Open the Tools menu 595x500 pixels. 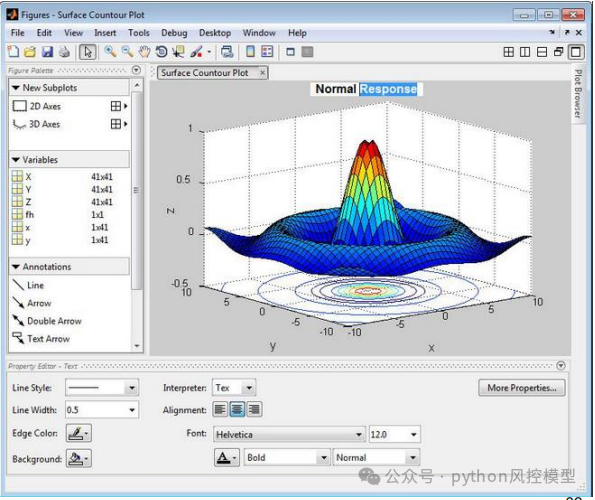139,33
